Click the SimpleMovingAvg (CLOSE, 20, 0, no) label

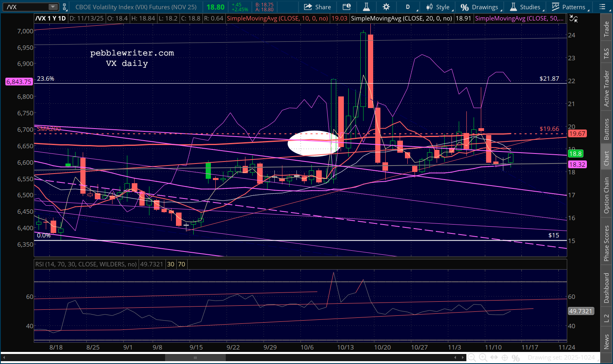(x=401, y=18)
